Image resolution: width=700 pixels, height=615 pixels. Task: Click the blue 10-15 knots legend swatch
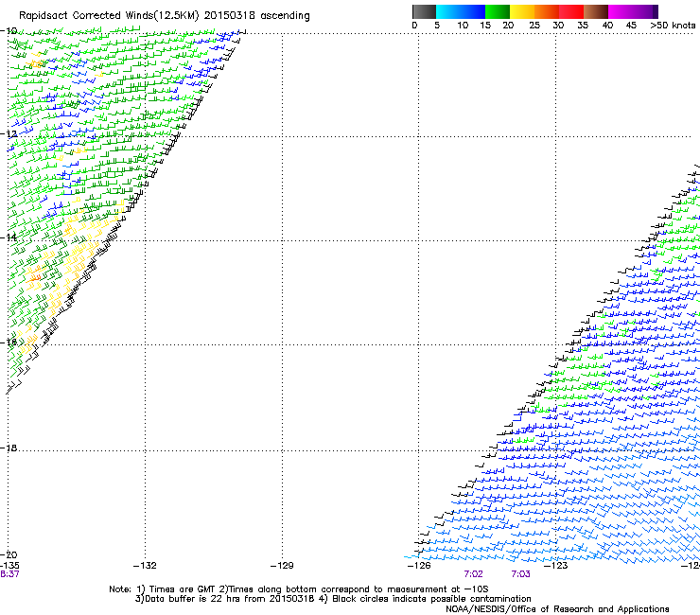pos(473,11)
